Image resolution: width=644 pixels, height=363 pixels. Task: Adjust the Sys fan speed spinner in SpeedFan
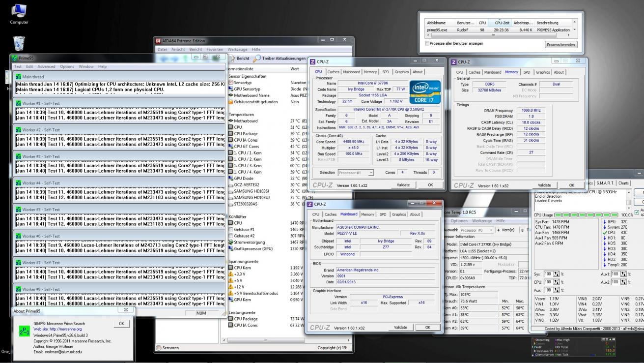pos(556,274)
